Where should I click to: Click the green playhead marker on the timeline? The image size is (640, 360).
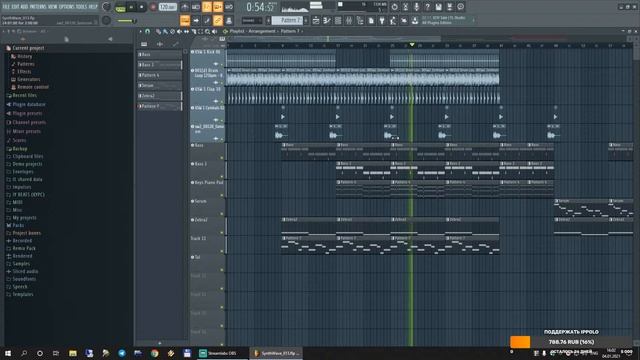[412, 44]
